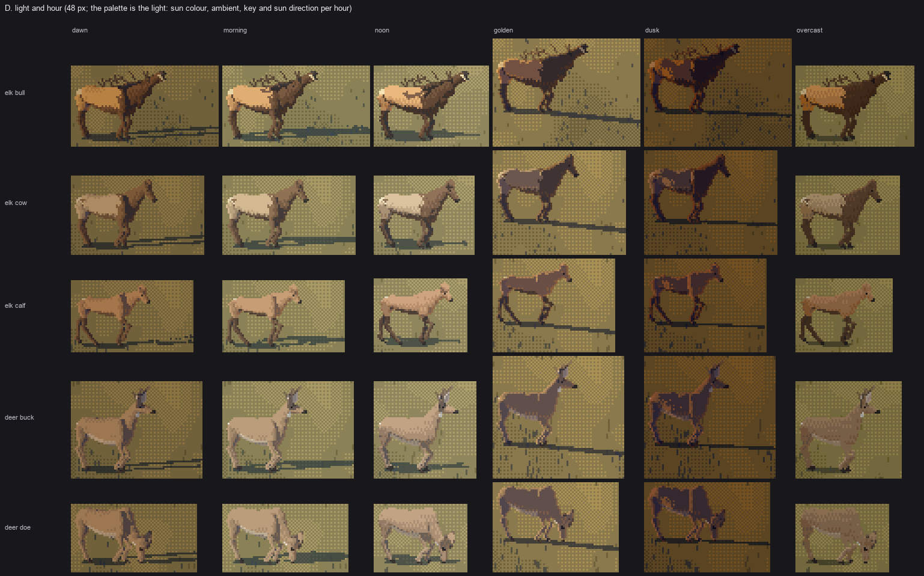View the deer doe dusk sprite
The width and height of the screenshot is (924, 576).
pos(707,527)
